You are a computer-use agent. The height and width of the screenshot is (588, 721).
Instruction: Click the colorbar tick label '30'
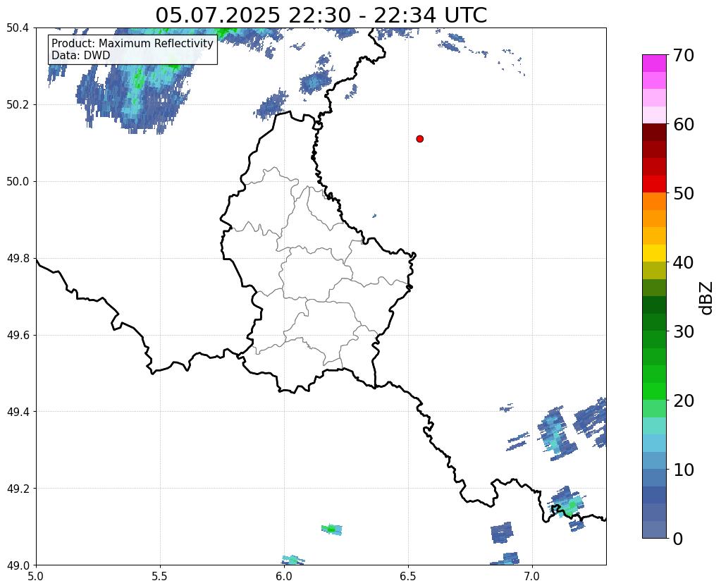coord(684,331)
